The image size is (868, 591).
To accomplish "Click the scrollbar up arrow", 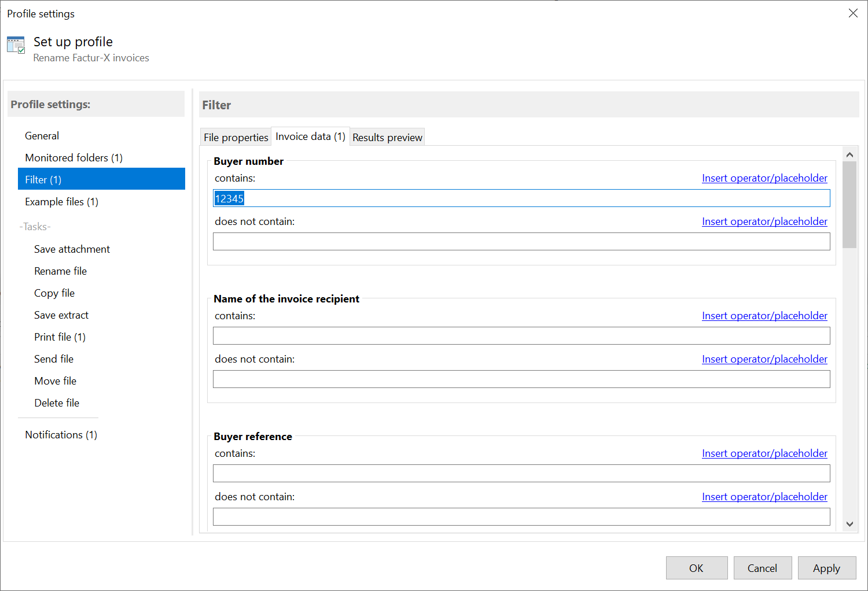I will point(849,154).
